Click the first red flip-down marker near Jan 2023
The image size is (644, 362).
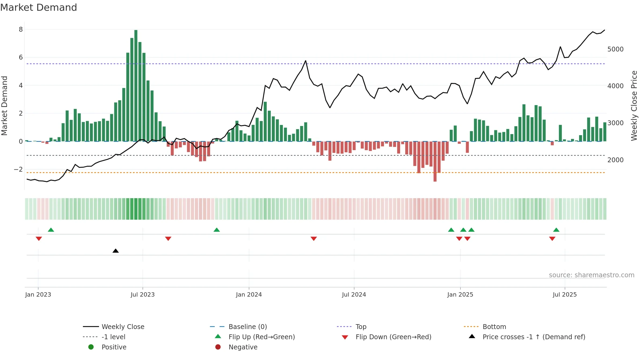coord(39,239)
